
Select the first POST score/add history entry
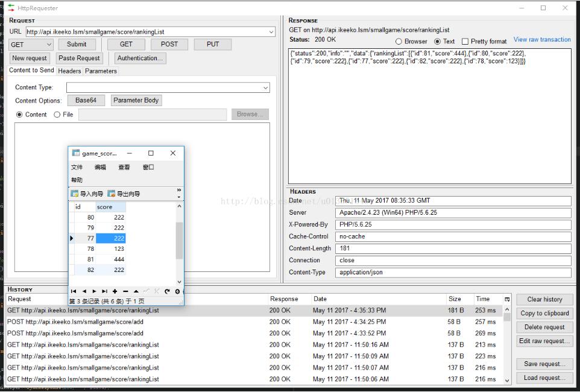[x=75, y=322]
